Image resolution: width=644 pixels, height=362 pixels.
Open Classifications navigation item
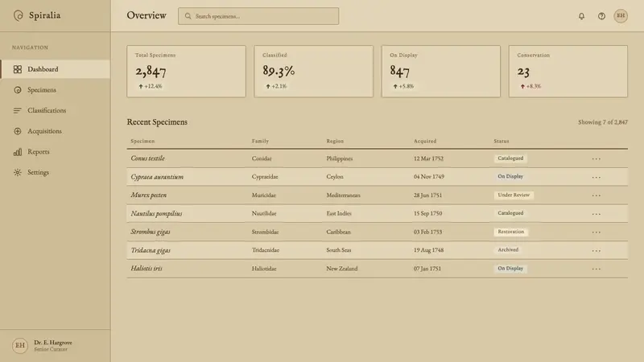coord(55,110)
